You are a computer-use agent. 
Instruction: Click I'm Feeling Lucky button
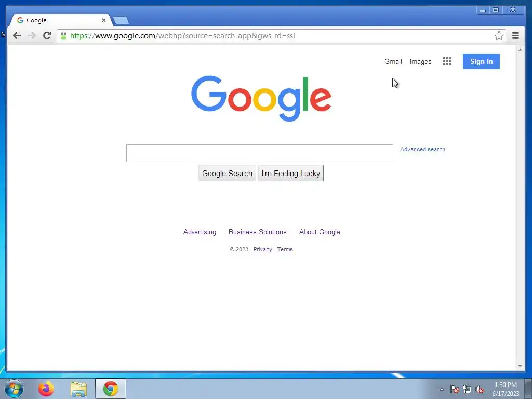coord(291,174)
